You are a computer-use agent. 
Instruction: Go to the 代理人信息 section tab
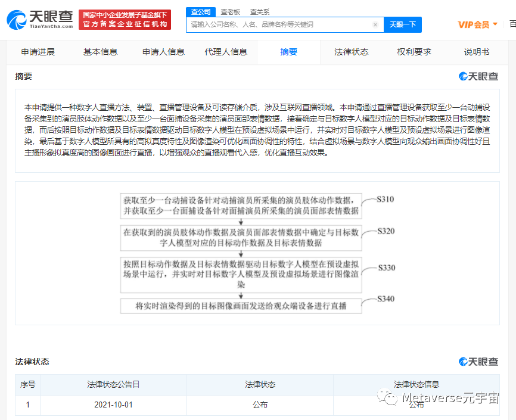pos(226,52)
